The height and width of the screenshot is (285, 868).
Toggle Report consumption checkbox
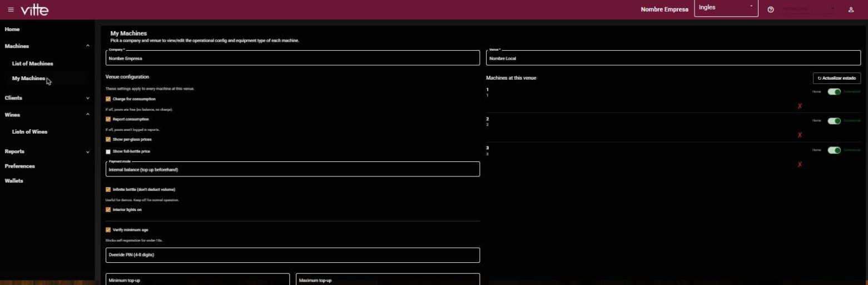(x=108, y=119)
